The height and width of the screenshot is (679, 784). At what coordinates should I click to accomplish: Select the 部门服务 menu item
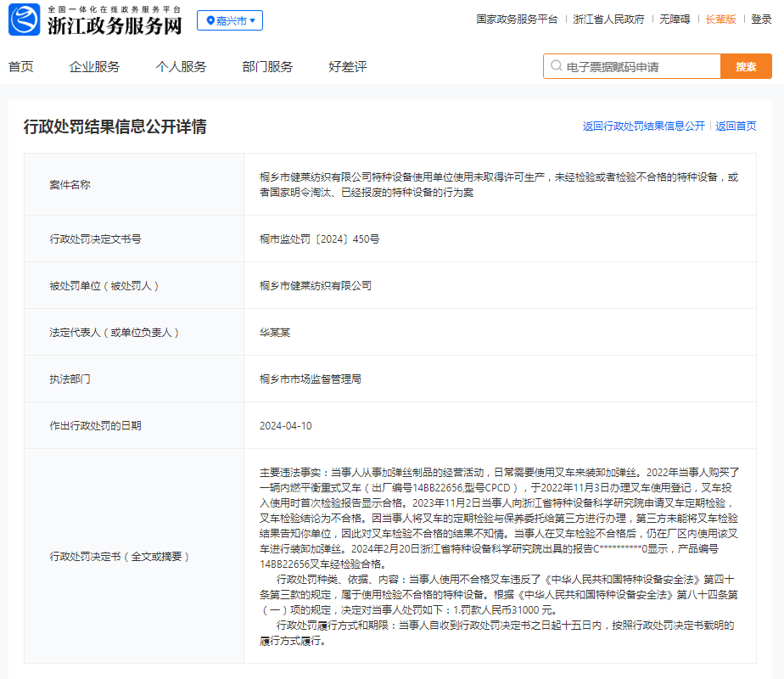click(267, 67)
